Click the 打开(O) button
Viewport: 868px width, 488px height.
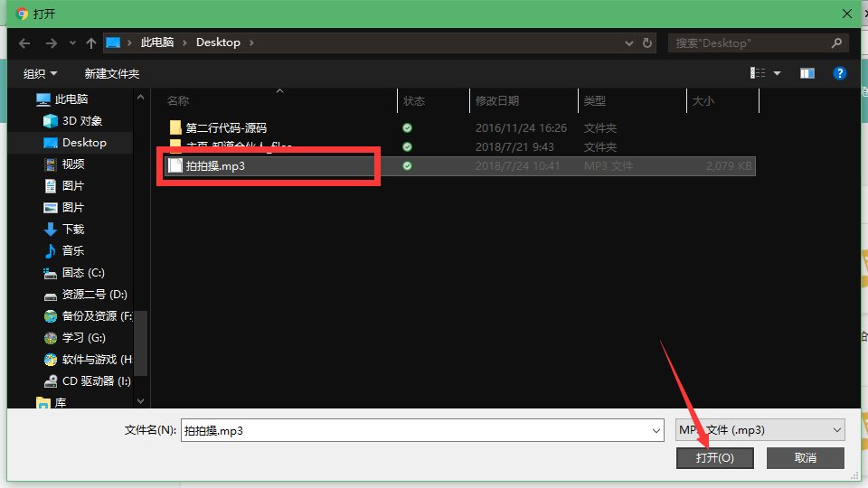point(714,458)
